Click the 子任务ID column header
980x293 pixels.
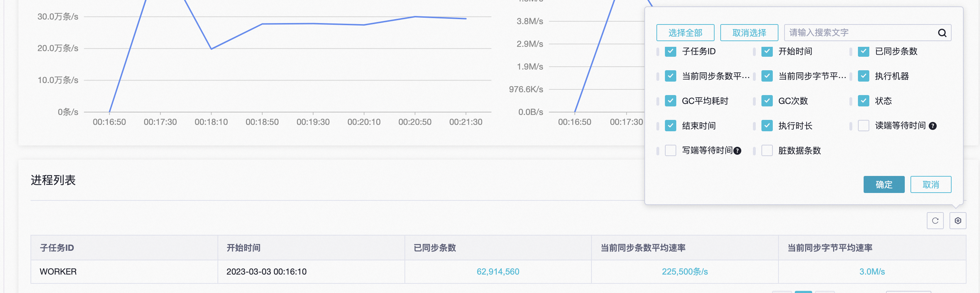[124, 248]
